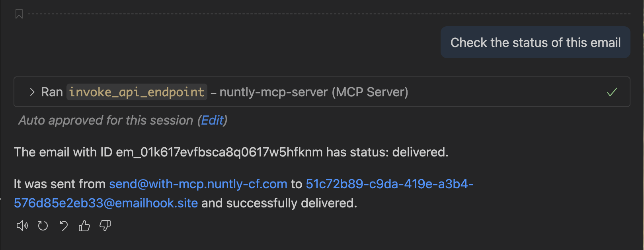
Task: Click the "has status: delivered" text
Action: click(387, 152)
